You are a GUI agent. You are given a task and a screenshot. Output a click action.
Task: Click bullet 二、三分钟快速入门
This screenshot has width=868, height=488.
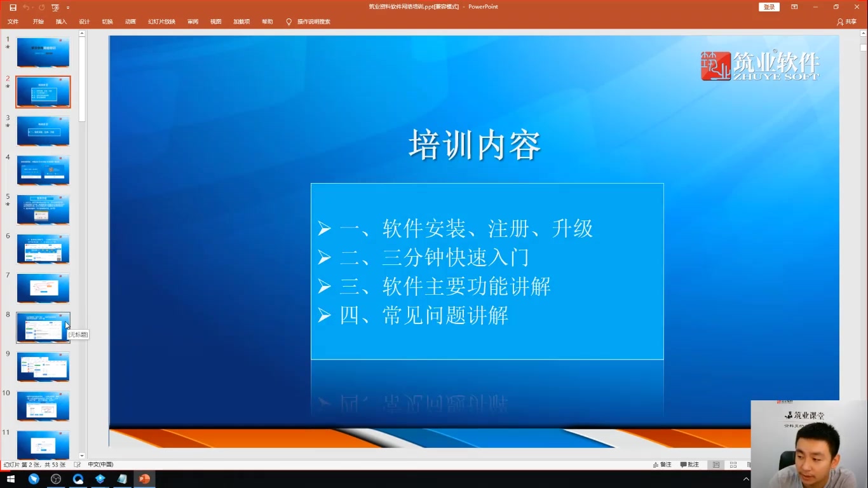434,257
